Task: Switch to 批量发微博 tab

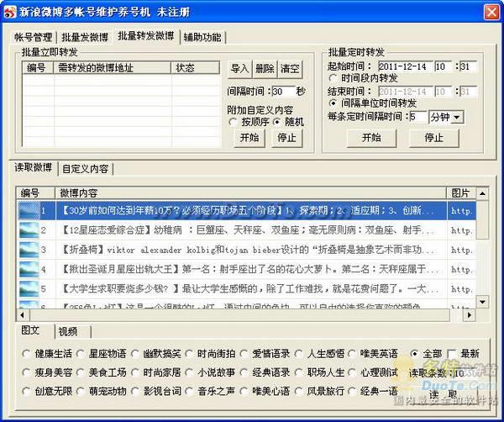Action: point(85,37)
